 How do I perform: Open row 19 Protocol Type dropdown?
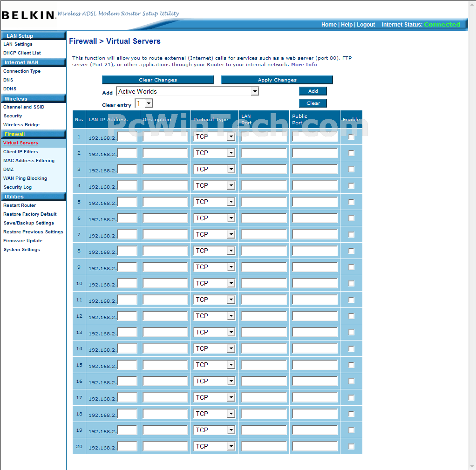click(x=214, y=430)
